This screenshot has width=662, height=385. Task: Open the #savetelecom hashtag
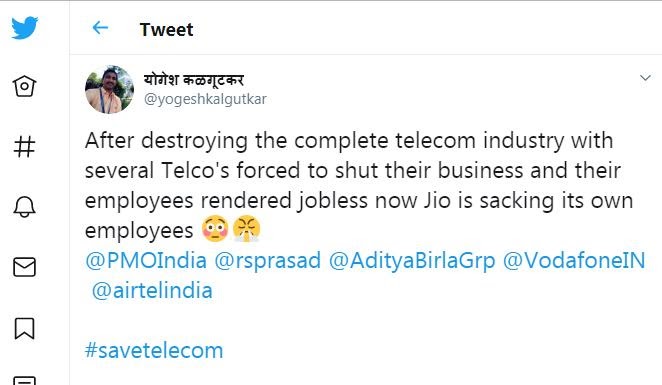[x=154, y=350]
